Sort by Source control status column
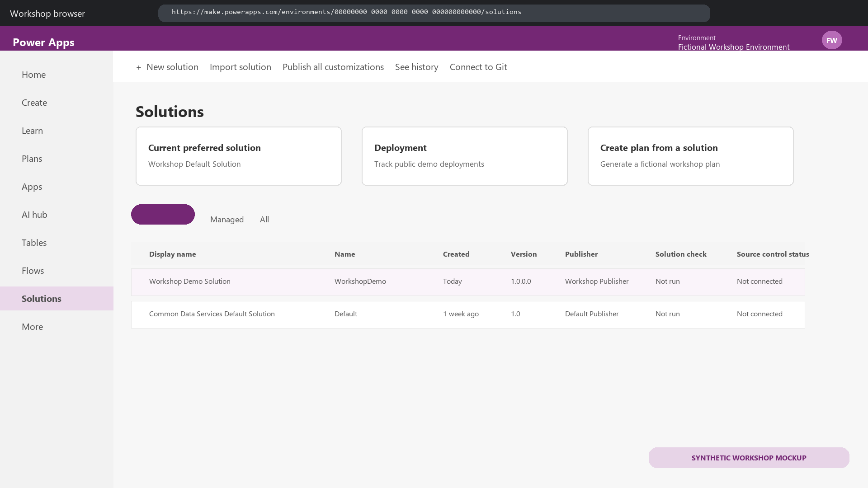The width and height of the screenshot is (868, 488). [x=773, y=254]
